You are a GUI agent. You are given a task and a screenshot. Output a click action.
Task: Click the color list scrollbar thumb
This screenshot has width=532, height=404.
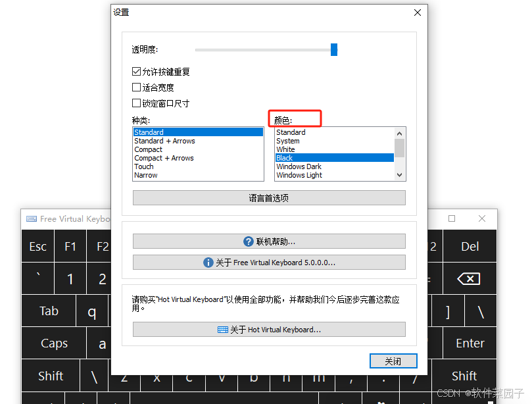tap(399, 148)
